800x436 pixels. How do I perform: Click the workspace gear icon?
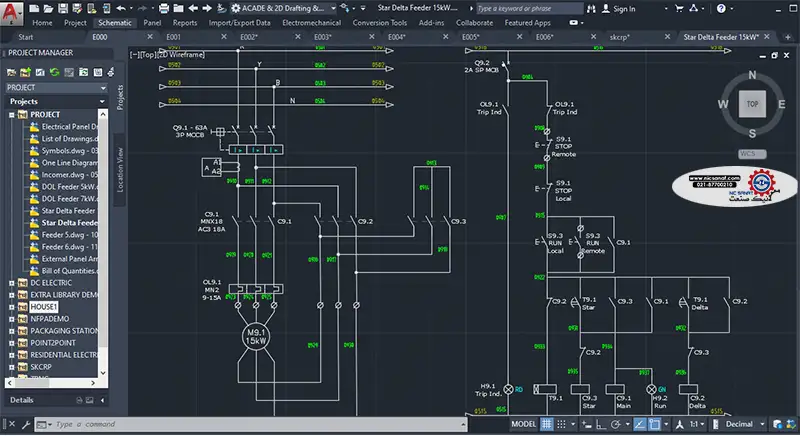236,8
